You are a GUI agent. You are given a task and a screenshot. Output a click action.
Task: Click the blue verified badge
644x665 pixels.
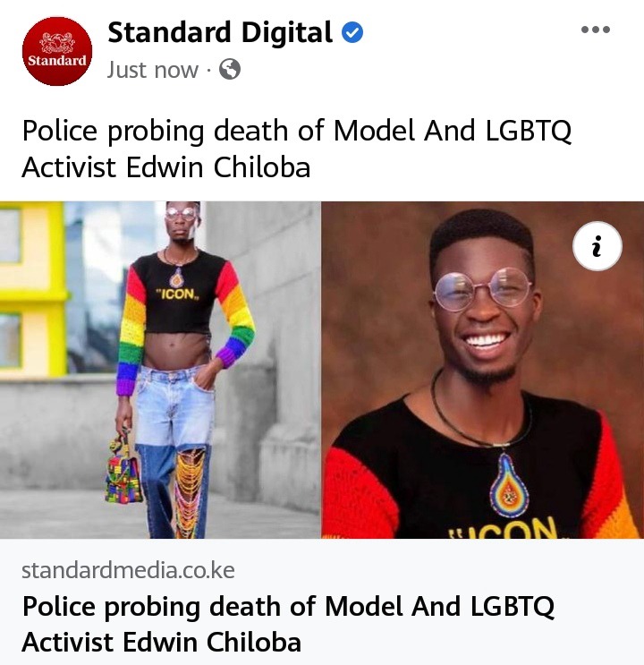(x=352, y=32)
